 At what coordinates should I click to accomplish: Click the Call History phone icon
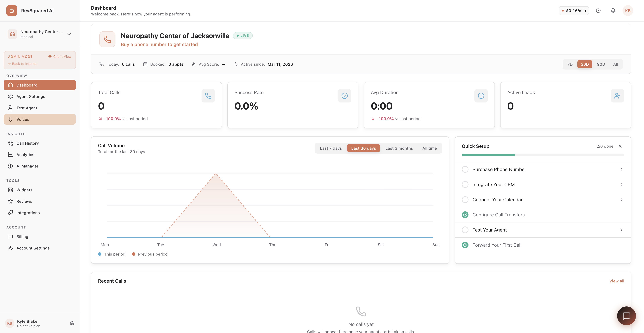coord(11,143)
